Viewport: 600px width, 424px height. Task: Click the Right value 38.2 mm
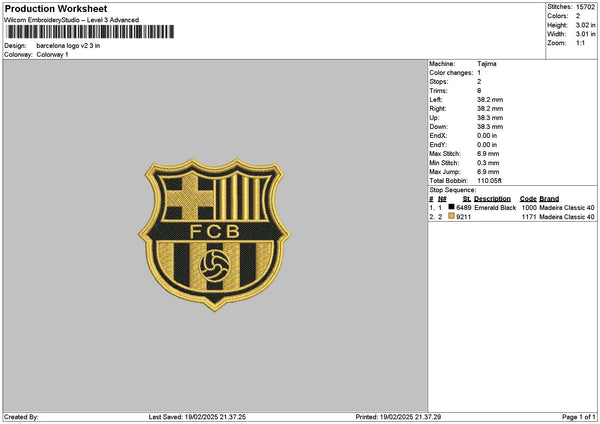pyautogui.click(x=490, y=109)
